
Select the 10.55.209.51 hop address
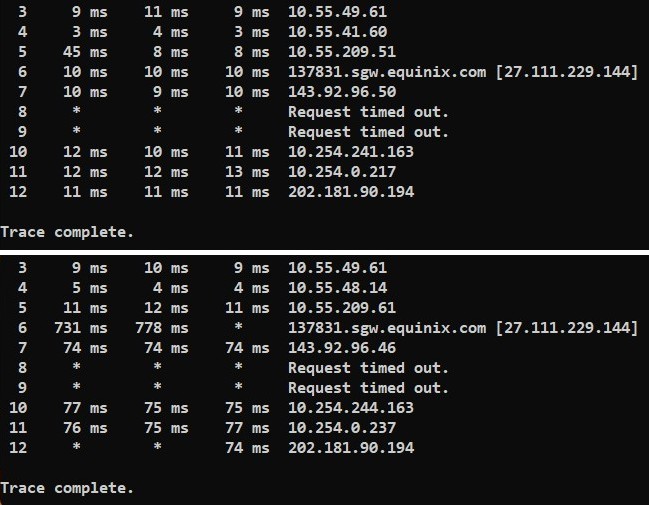(341, 52)
